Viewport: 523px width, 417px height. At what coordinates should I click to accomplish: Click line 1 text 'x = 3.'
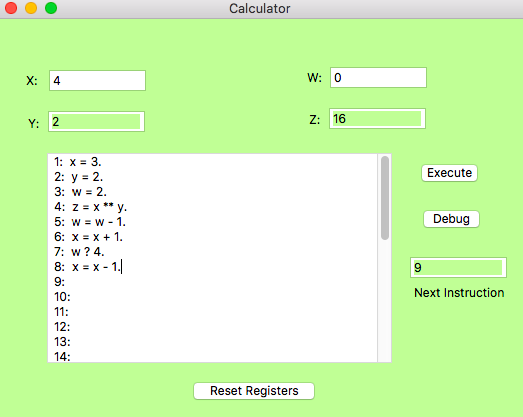point(85,162)
